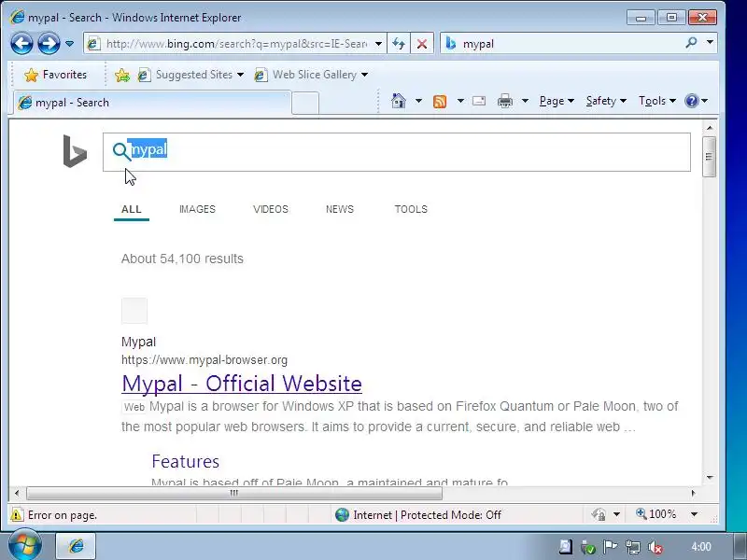Click About 54,100 results text
This screenshot has width=747, height=560.
(x=182, y=259)
